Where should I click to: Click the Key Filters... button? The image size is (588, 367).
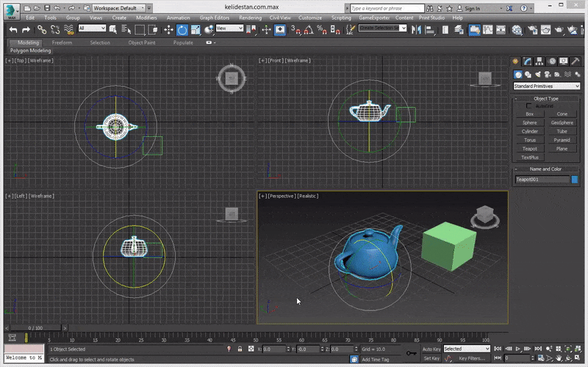pyautogui.click(x=472, y=358)
